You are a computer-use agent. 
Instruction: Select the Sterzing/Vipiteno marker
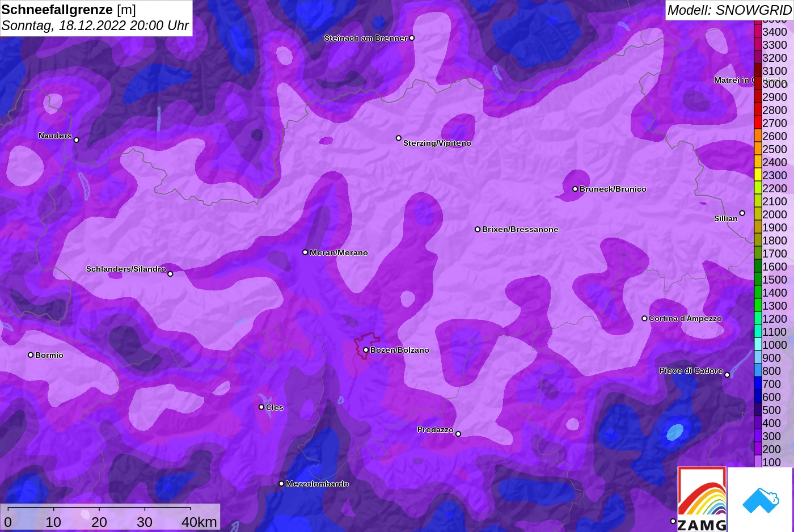(x=399, y=138)
